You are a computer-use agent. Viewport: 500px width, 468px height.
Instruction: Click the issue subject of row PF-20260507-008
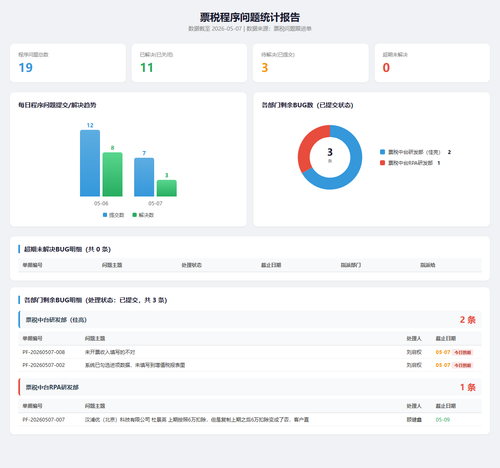pos(110,352)
